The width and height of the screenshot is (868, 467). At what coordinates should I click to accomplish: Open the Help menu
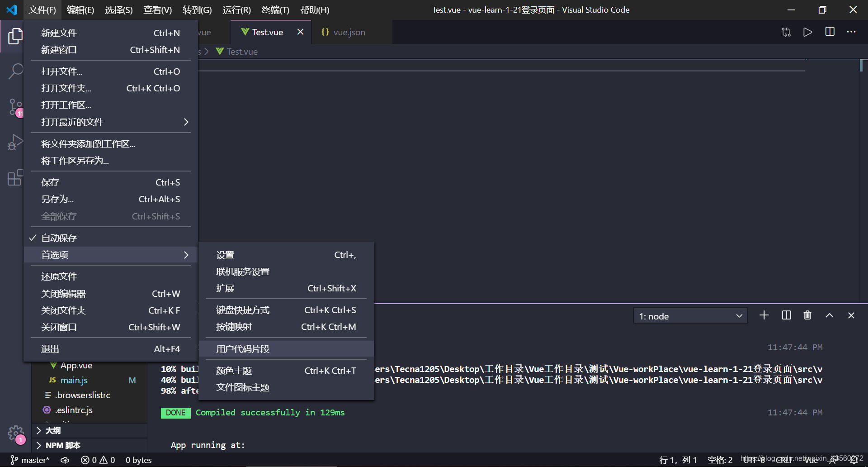coord(315,10)
